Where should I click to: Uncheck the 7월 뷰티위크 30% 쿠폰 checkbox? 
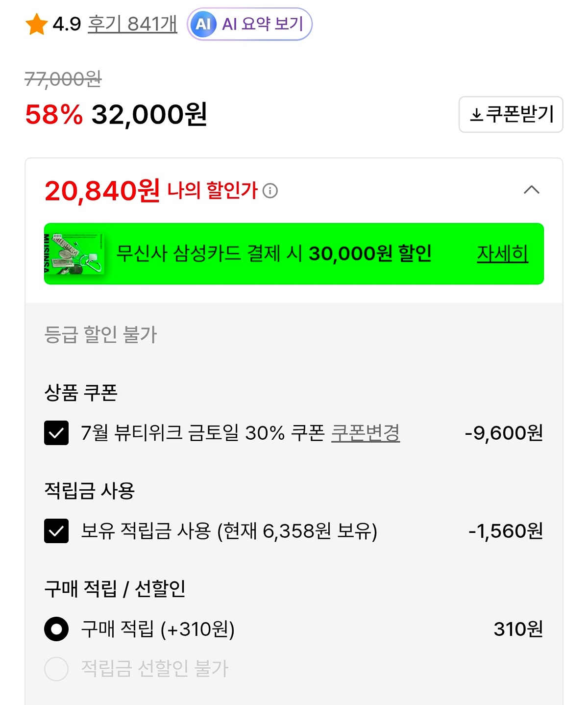tap(56, 433)
